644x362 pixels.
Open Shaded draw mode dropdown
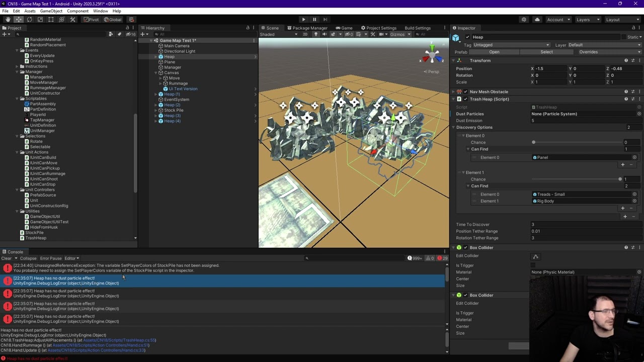[279, 34]
